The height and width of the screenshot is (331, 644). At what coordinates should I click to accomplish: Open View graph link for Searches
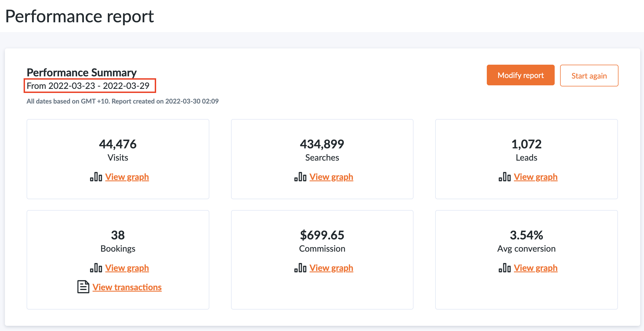coord(331,177)
